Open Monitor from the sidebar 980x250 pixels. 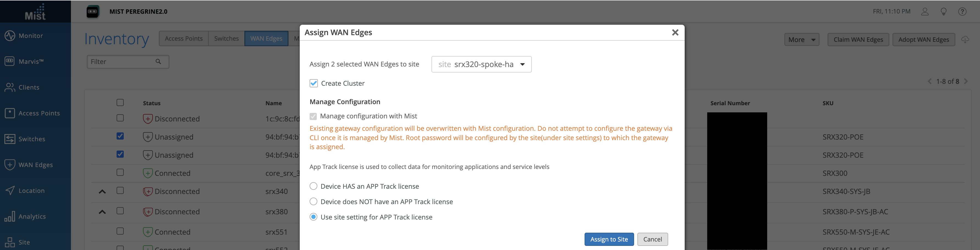coord(31,36)
